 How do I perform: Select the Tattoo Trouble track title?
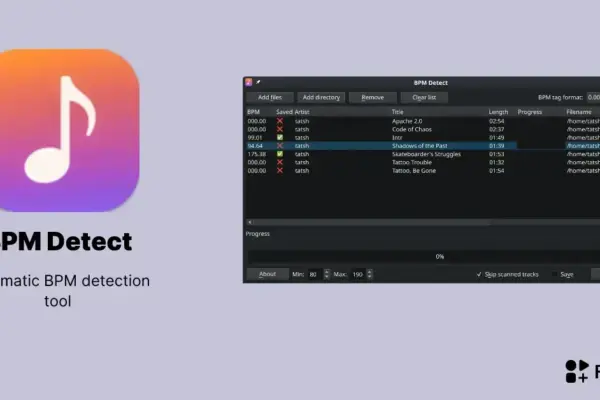click(412, 162)
